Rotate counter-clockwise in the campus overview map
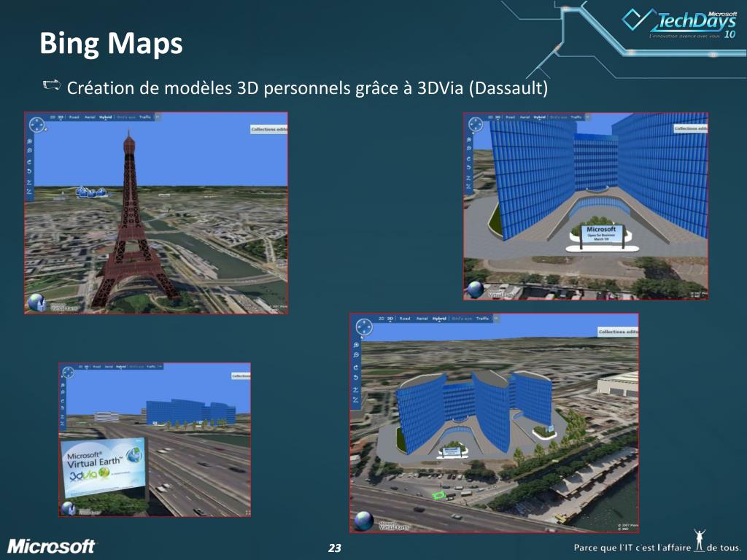The height and width of the screenshot is (560, 747). click(x=356, y=377)
